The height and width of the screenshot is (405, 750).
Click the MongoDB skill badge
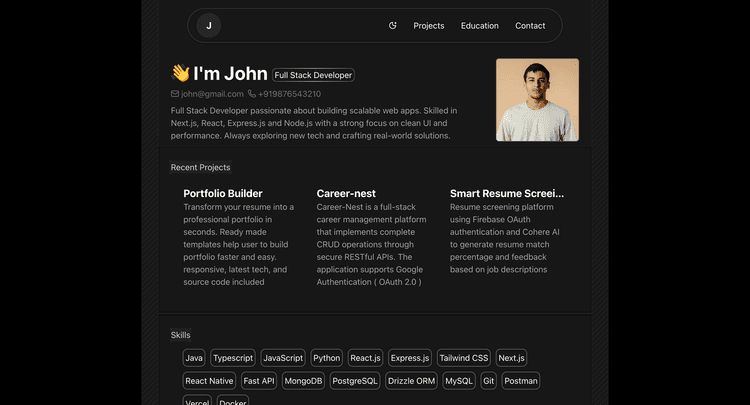tap(303, 381)
